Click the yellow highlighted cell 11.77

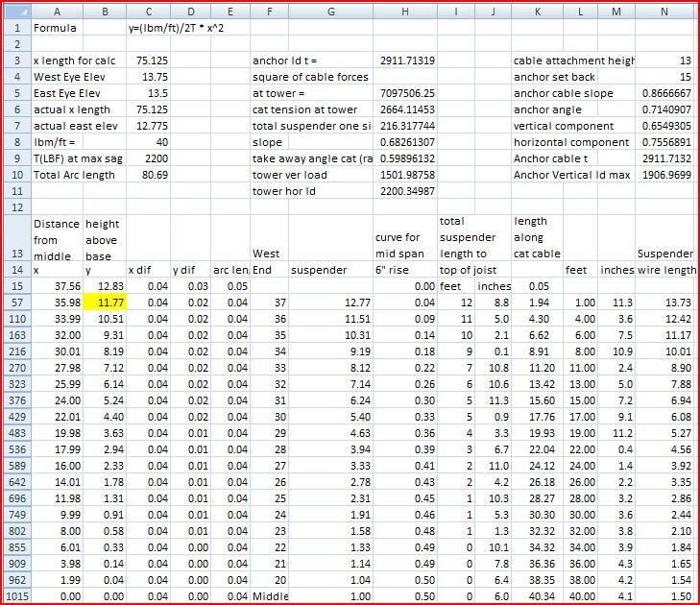click(x=105, y=302)
